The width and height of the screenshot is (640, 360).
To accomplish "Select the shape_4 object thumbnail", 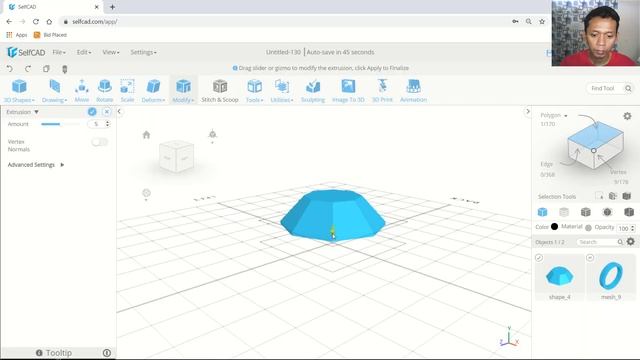I will click(559, 278).
